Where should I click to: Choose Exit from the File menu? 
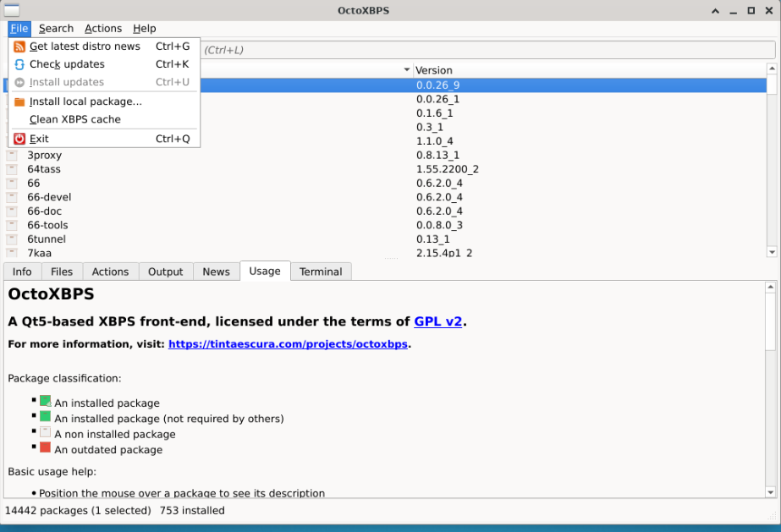tap(104, 139)
